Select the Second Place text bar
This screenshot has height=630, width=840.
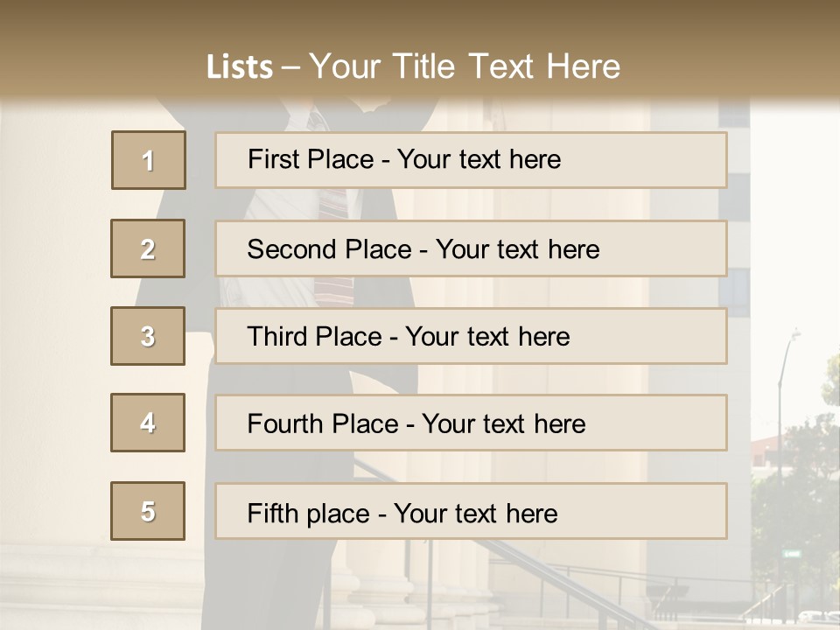pyautogui.click(x=471, y=248)
